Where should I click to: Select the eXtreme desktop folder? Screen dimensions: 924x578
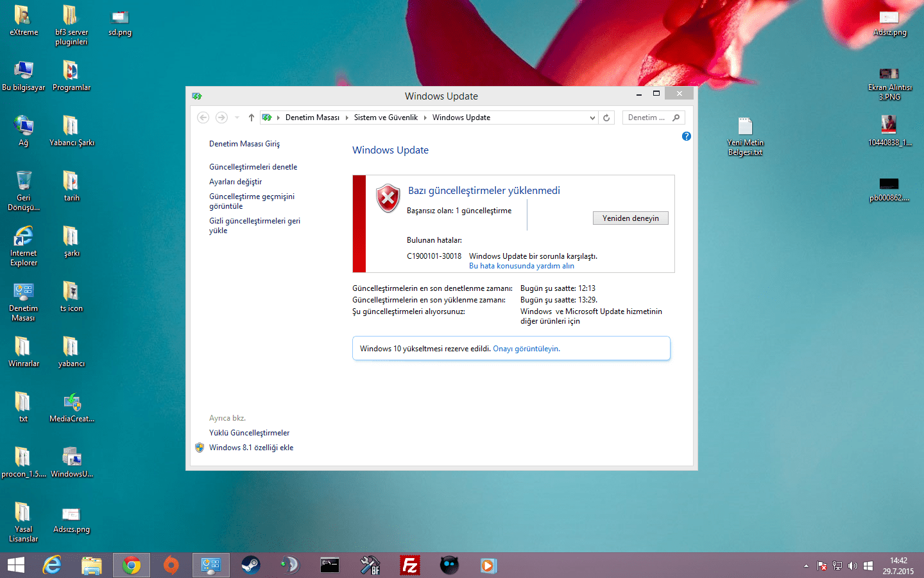click(24, 21)
